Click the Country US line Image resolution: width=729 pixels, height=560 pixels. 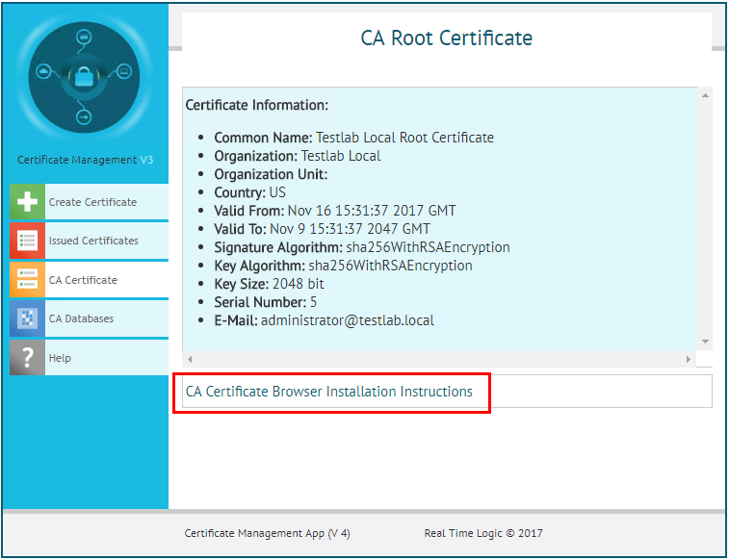249,192
